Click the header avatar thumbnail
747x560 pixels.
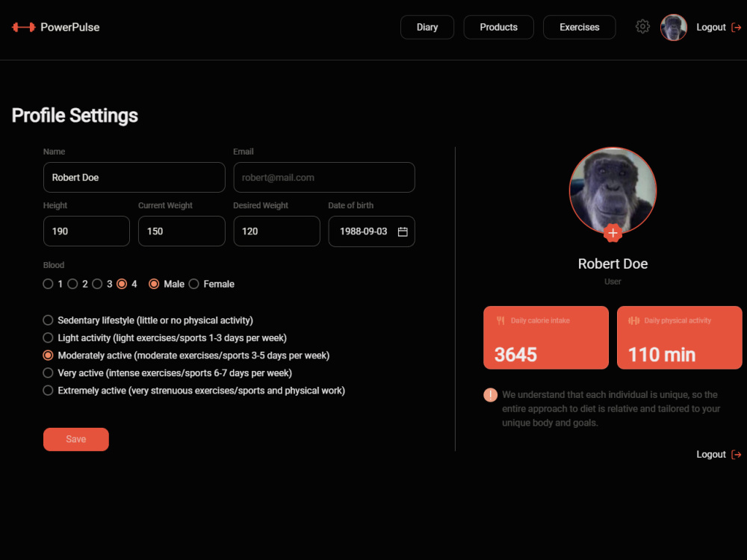pos(673,27)
